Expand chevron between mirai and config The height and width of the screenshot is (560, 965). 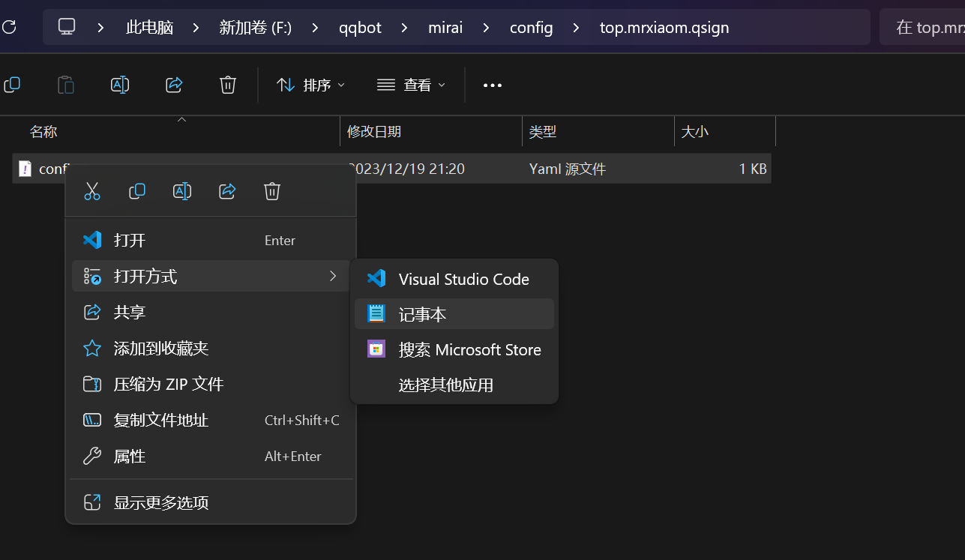(486, 28)
